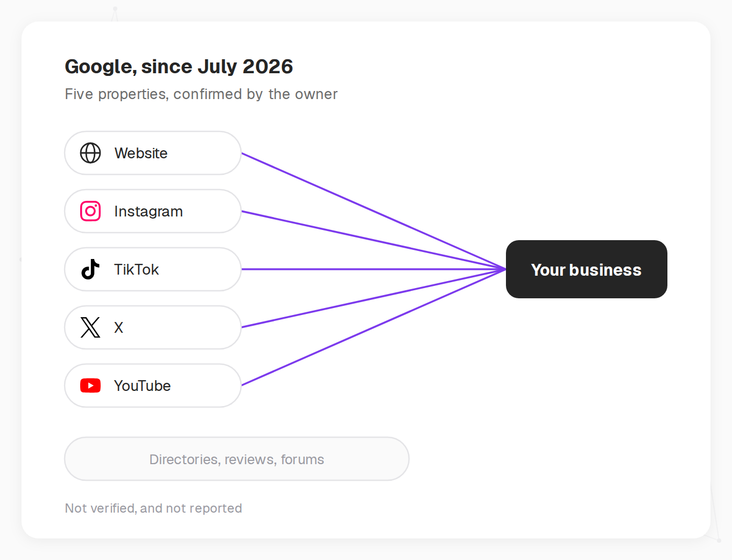This screenshot has width=732, height=560.
Task: Click the Not verified, and not reported note
Action: tap(153, 508)
